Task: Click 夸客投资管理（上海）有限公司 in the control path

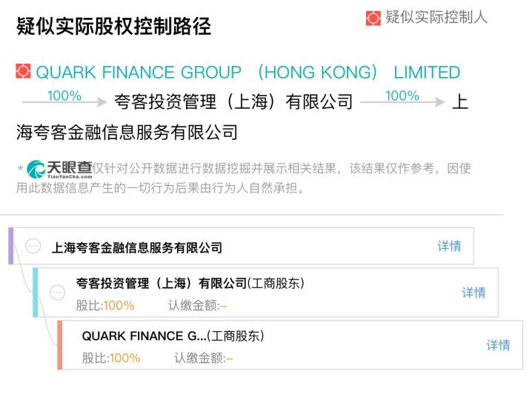Action: point(233,102)
